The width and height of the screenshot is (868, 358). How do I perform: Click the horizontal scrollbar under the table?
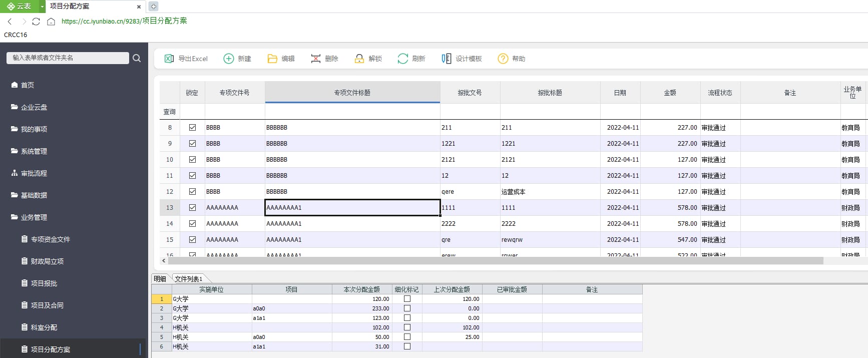click(x=496, y=261)
